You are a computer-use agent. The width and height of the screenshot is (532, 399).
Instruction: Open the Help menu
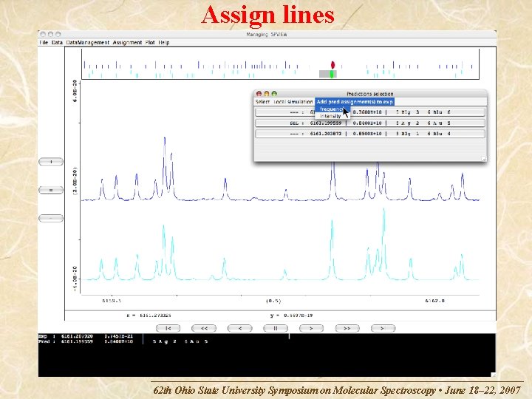[x=164, y=42]
